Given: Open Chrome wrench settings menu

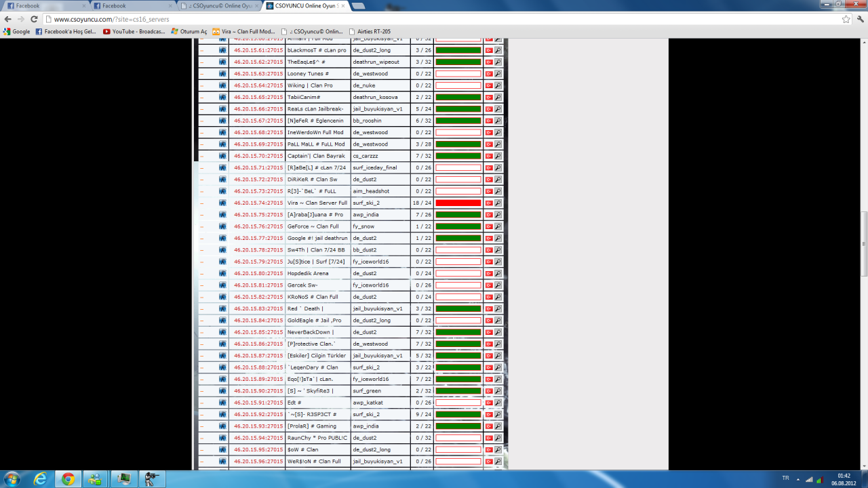Looking at the screenshot, I should coord(859,19).
